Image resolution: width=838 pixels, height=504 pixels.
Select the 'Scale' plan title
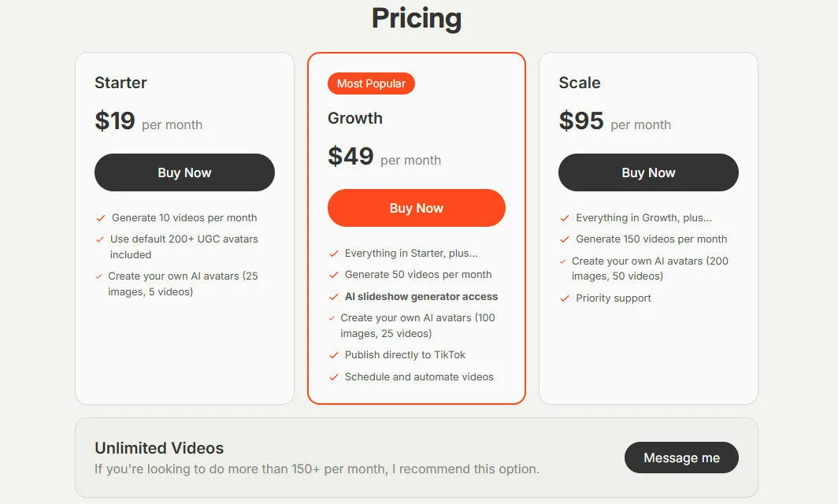pyautogui.click(x=580, y=82)
